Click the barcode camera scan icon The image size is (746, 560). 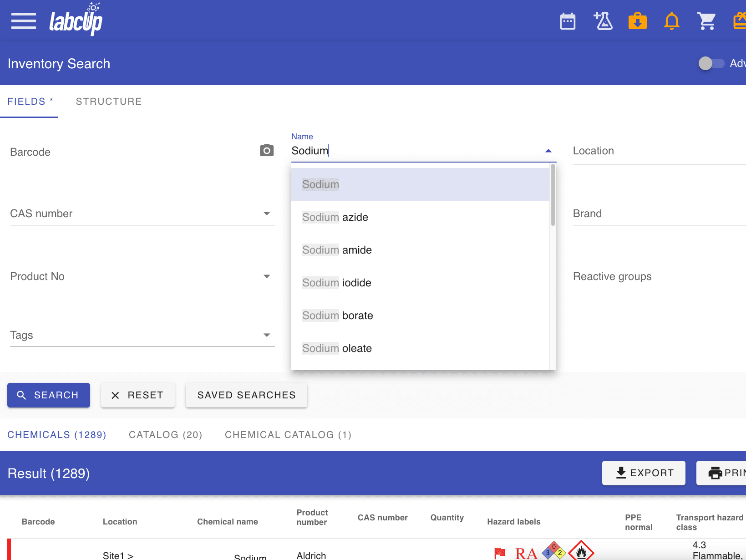267,150
